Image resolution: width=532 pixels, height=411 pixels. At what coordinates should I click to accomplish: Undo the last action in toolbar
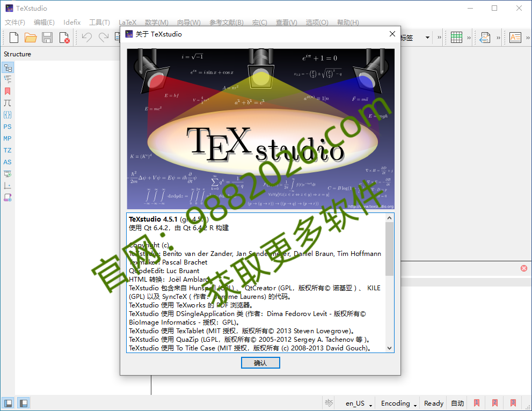coord(87,37)
